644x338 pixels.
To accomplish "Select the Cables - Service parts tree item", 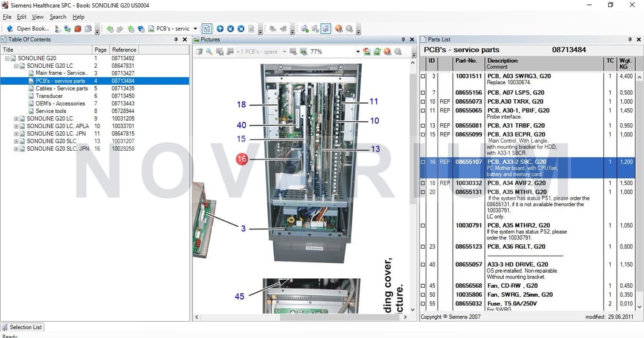I will (62, 88).
